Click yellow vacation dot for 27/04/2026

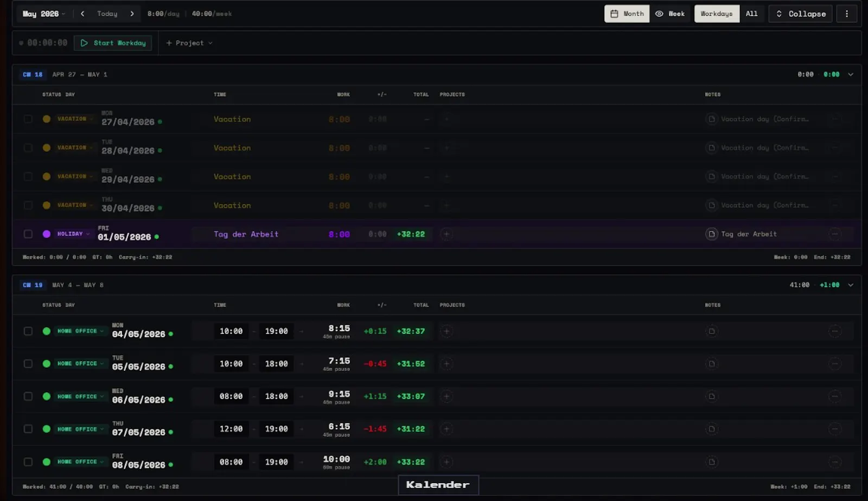pos(47,119)
